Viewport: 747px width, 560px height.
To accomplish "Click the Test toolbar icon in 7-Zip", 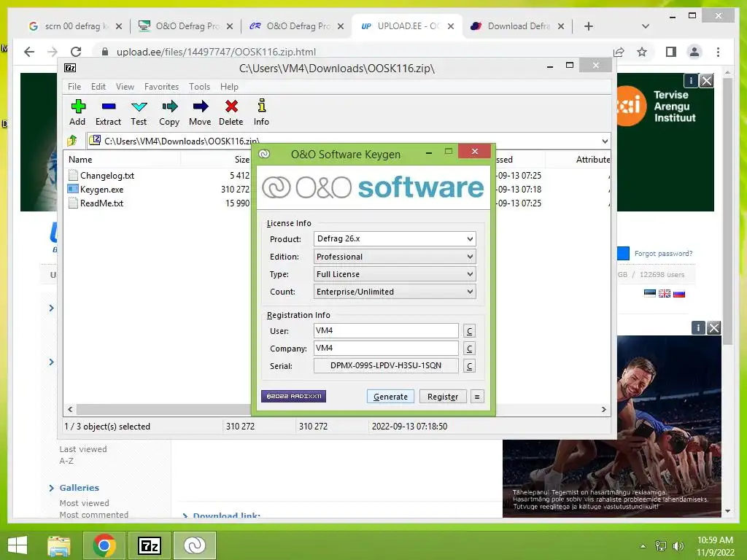I will click(x=139, y=112).
